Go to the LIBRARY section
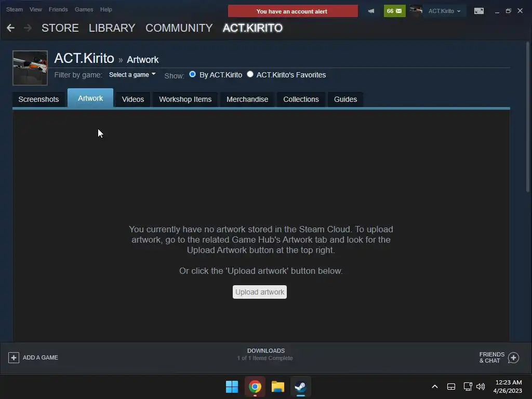 [112, 28]
